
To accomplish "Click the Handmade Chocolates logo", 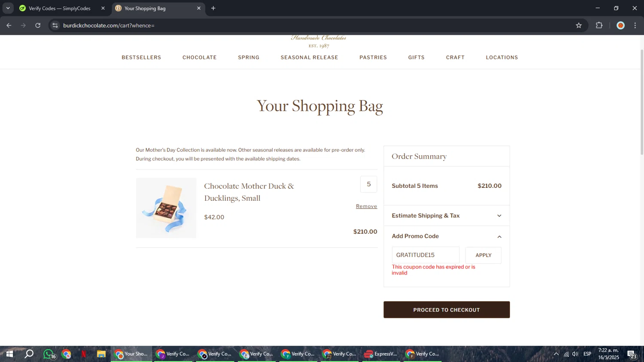I will click(319, 41).
